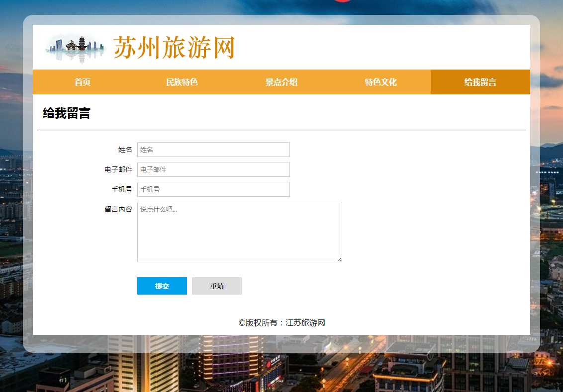Click the textarea resize handle corner
The image size is (563, 392).
tap(339, 259)
